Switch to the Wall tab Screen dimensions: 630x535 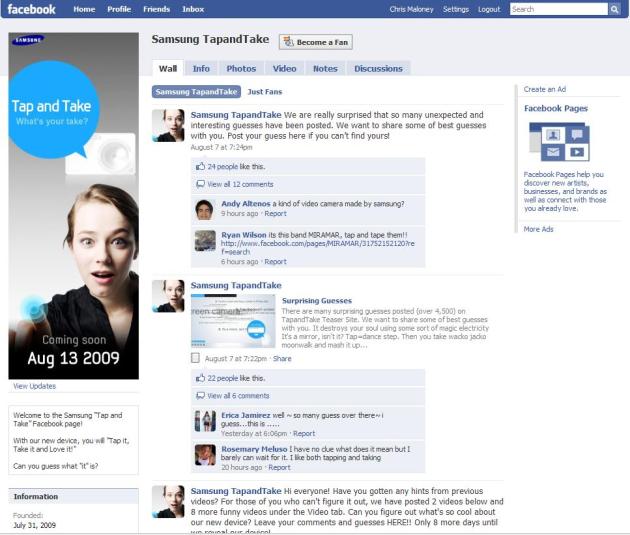[168, 68]
